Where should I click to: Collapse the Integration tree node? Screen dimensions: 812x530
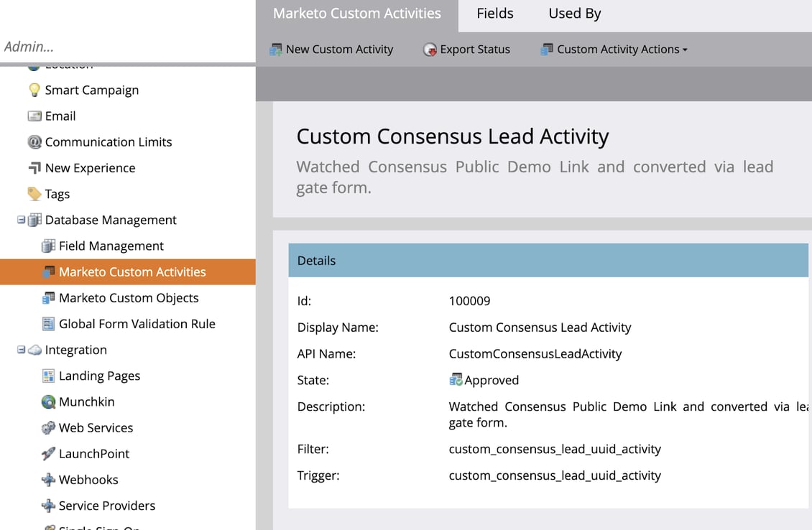pyautogui.click(x=20, y=350)
